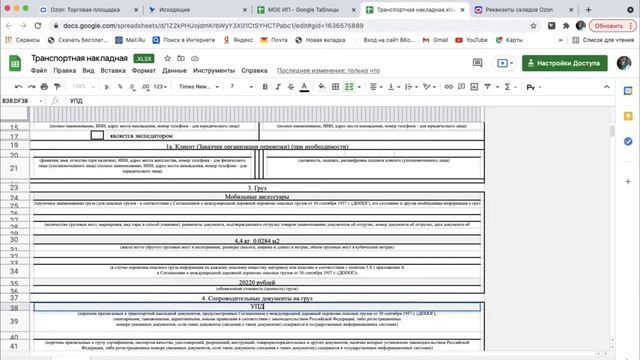
Task: Open the Правка menu
Action: click(64, 70)
